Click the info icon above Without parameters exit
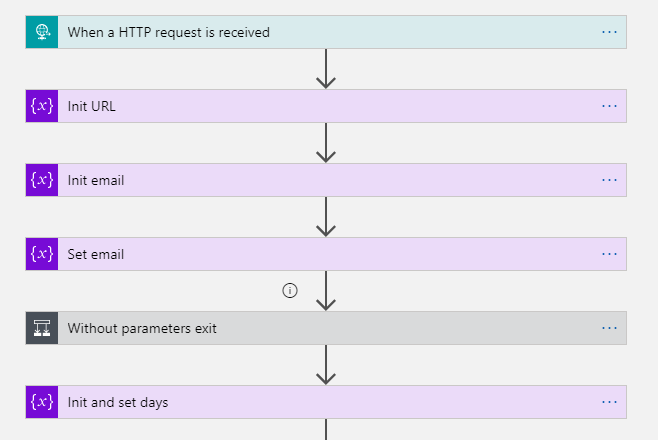 pyautogui.click(x=290, y=290)
